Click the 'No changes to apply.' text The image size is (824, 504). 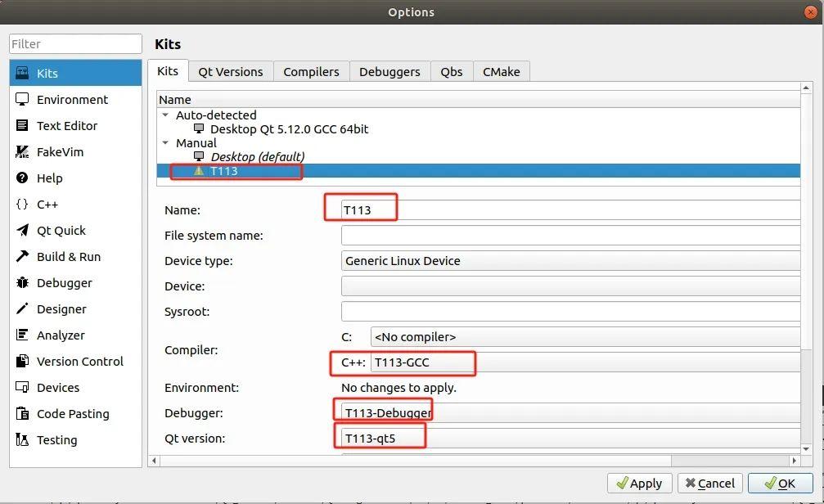398,387
